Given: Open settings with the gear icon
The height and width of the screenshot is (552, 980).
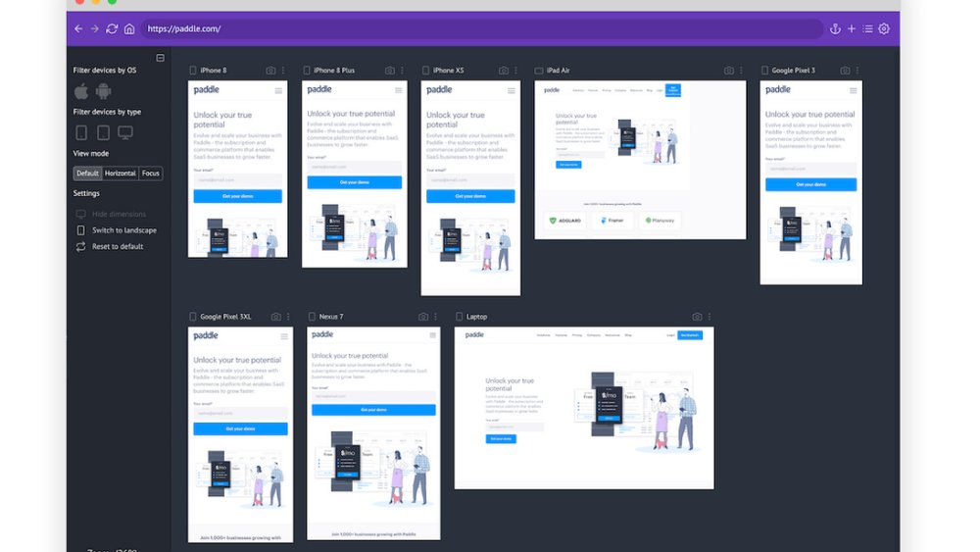Looking at the screenshot, I should click(884, 28).
